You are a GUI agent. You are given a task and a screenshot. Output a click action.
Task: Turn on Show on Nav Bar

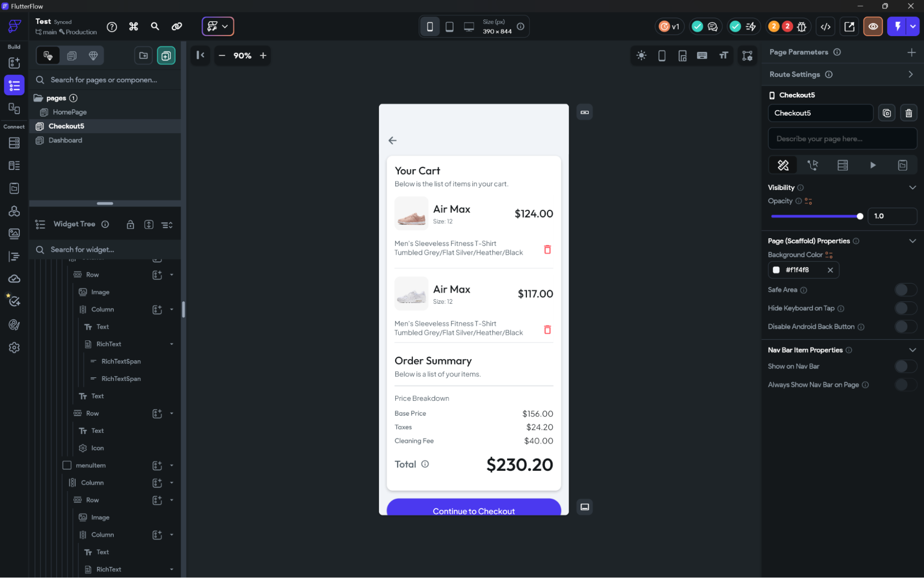[x=906, y=366]
